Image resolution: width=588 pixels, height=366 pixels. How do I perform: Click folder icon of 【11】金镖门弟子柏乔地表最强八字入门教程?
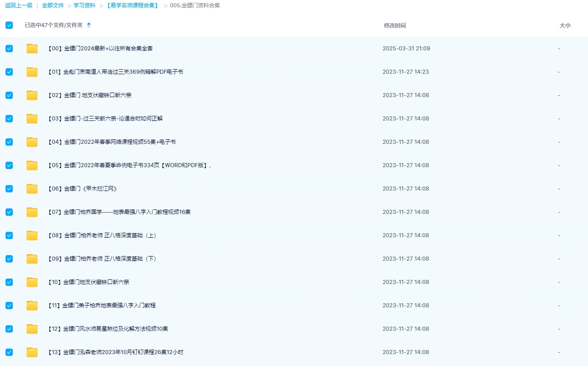tap(32, 306)
